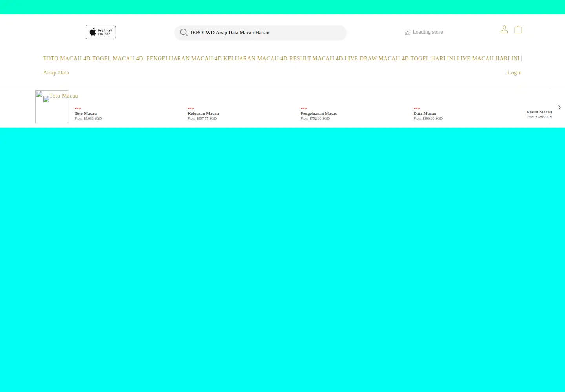Image resolution: width=565 pixels, height=392 pixels.
Task: Click the Apple Premium Partner logo
Action: (101, 32)
